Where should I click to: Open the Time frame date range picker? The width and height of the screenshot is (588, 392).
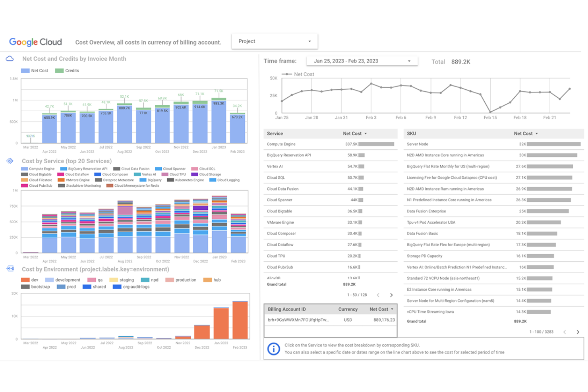[x=362, y=61]
